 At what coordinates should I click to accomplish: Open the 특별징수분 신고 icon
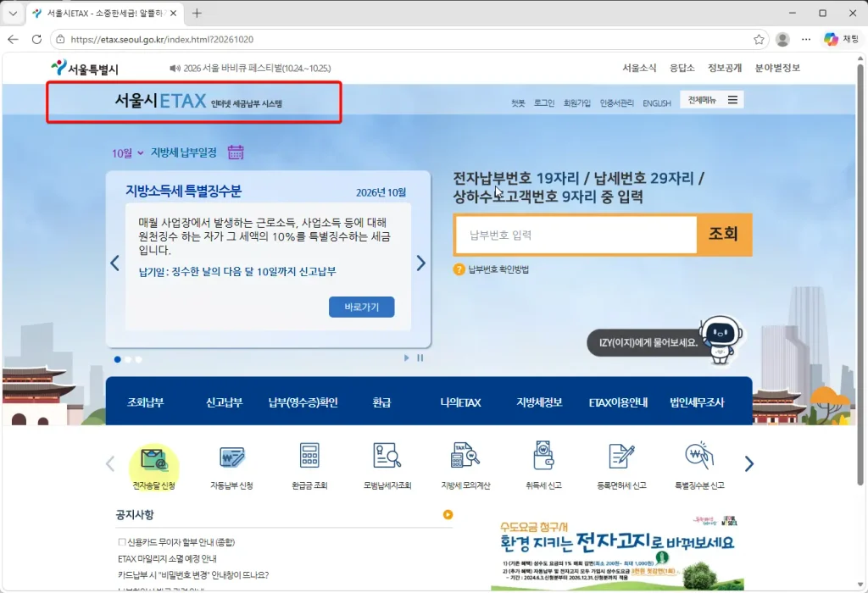699,455
